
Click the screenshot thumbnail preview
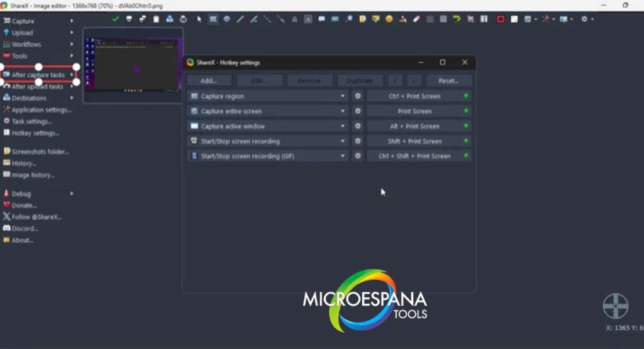point(133,65)
